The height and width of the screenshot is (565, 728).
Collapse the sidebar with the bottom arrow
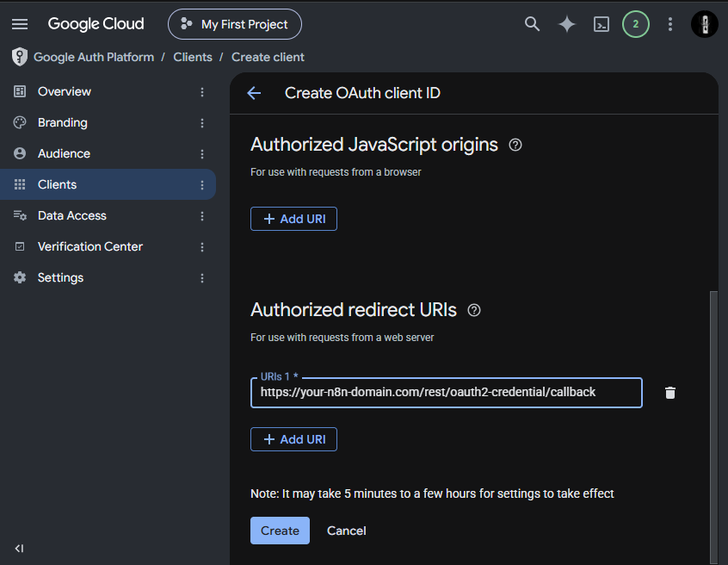click(19, 549)
